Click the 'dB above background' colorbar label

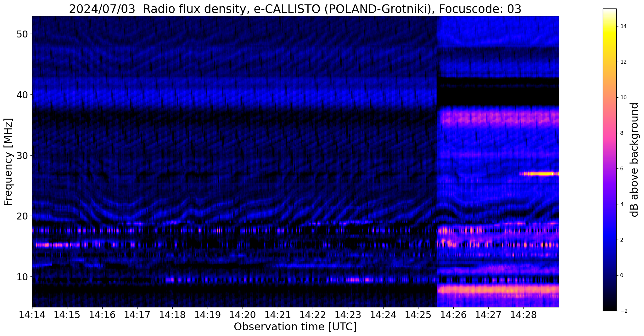[x=635, y=160]
